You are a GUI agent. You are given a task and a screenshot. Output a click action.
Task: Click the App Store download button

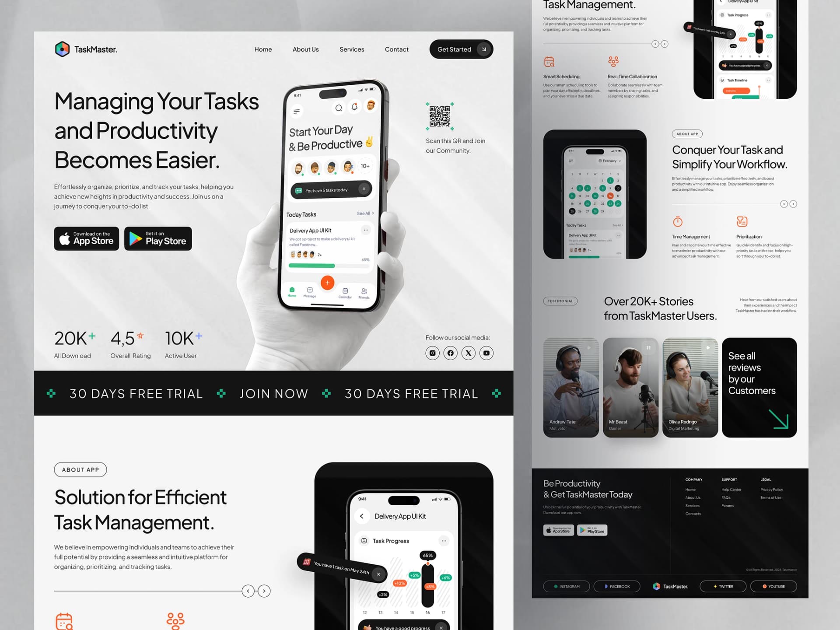(87, 238)
